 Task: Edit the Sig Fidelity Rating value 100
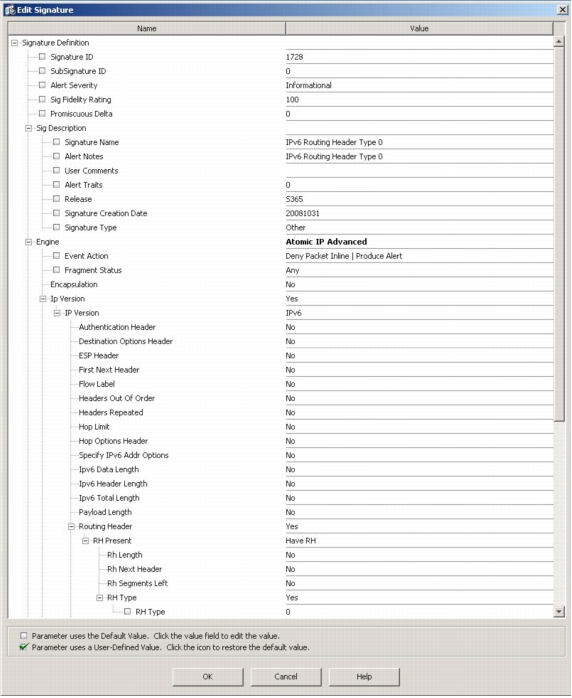coord(419,100)
